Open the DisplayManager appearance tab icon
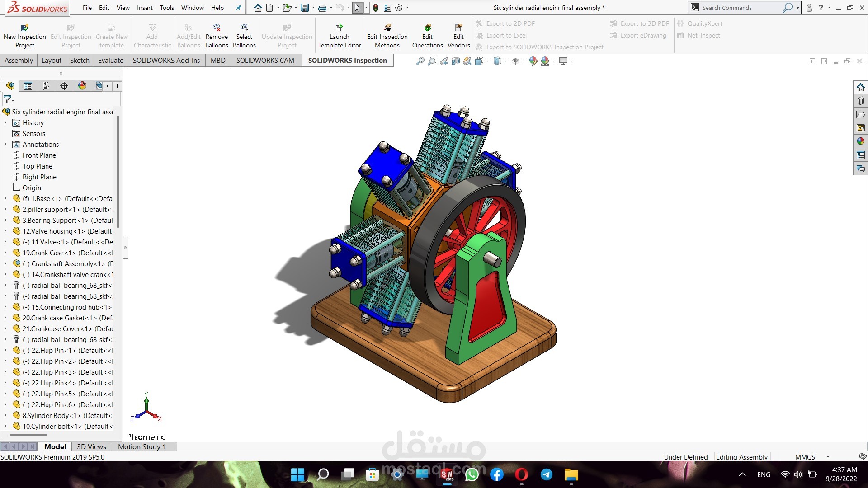This screenshot has width=868, height=488. pos(82,86)
